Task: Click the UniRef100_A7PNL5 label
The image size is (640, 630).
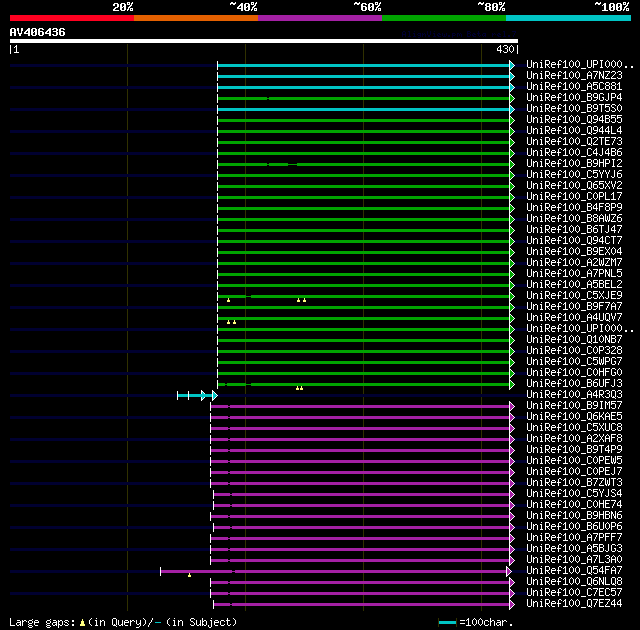Action: pyautogui.click(x=574, y=274)
